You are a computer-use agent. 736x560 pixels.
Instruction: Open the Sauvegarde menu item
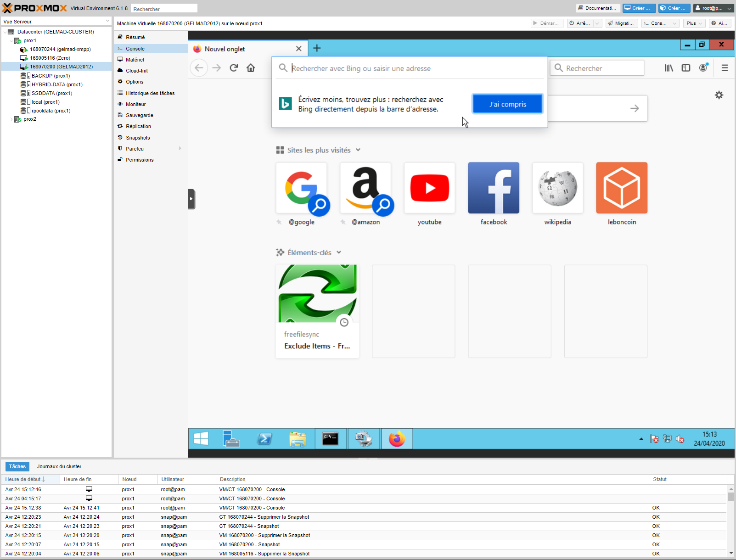[x=151, y=115]
